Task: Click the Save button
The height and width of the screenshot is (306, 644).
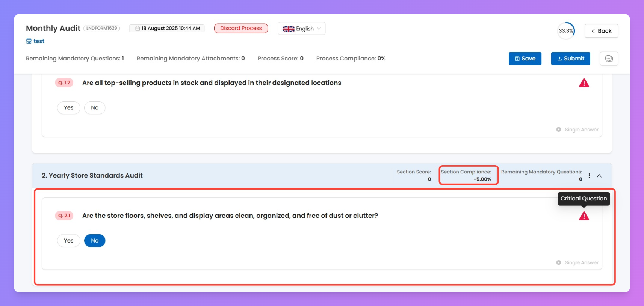Action: [525, 59]
